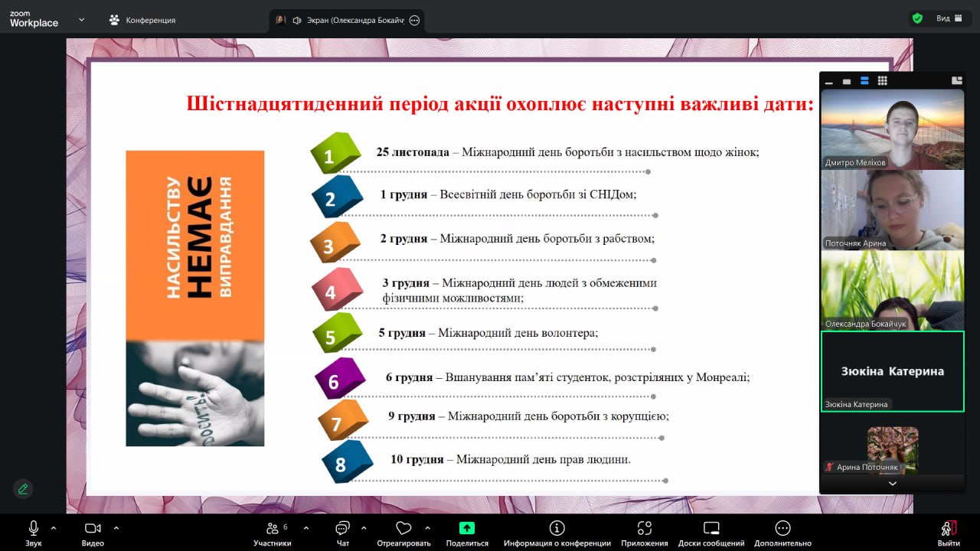Mute the microphone via Звук icon

pyautogui.click(x=32, y=527)
